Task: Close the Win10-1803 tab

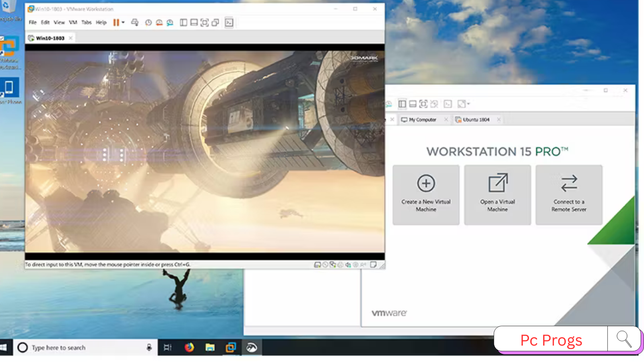Action: click(70, 38)
